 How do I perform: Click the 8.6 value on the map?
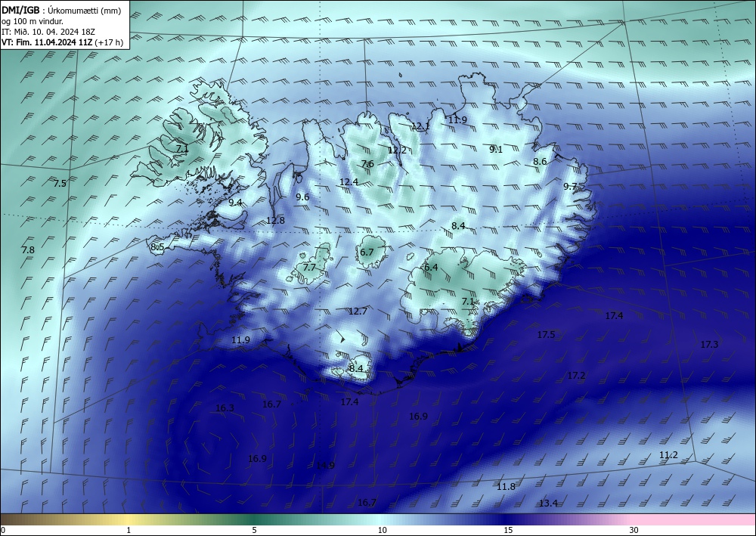coord(540,162)
